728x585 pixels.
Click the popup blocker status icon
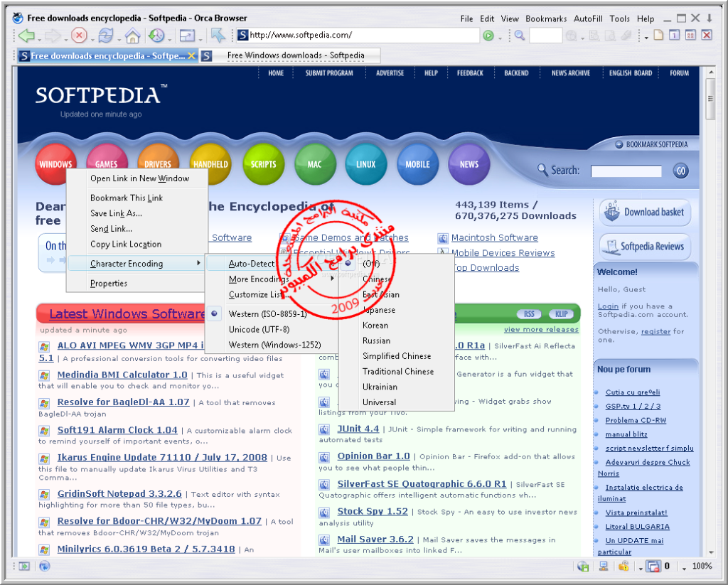click(x=654, y=566)
